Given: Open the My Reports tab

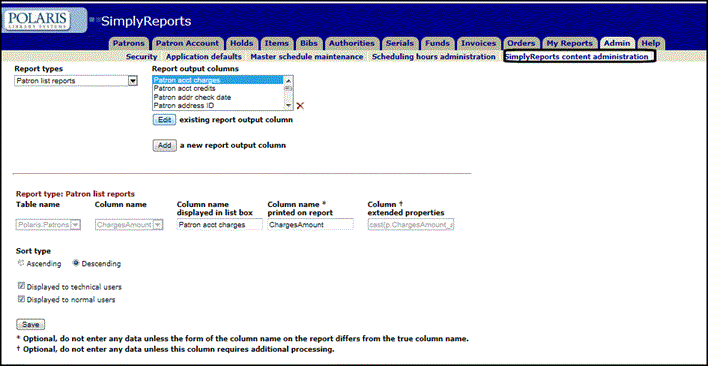Looking at the screenshot, I should (x=569, y=43).
